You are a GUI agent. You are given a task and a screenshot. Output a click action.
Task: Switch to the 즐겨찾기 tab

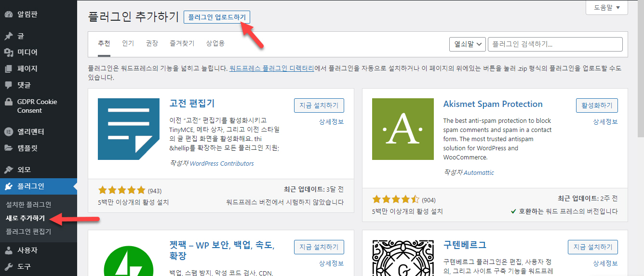point(182,43)
